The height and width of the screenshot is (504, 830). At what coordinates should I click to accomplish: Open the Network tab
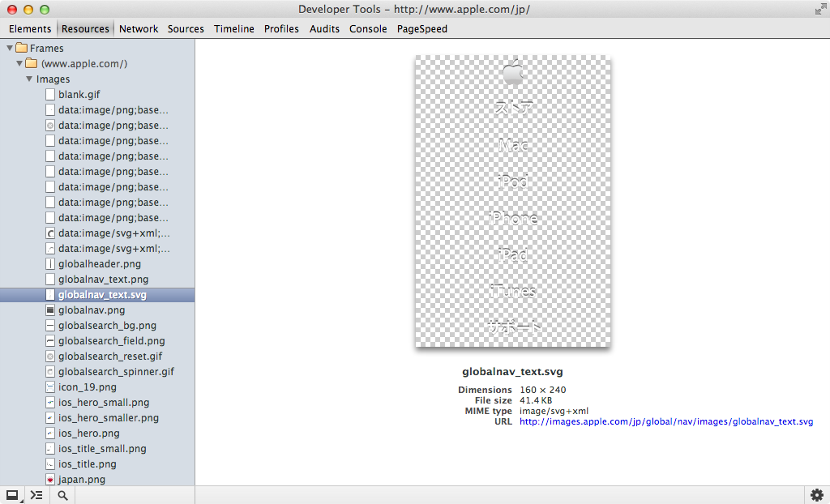click(139, 29)
